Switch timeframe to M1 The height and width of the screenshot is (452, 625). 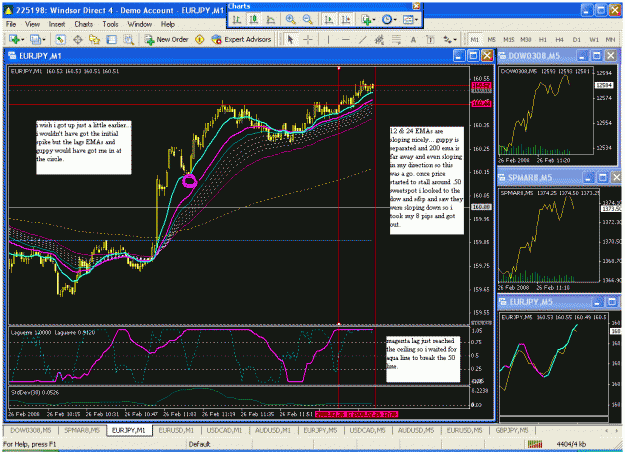coord(474,39)
